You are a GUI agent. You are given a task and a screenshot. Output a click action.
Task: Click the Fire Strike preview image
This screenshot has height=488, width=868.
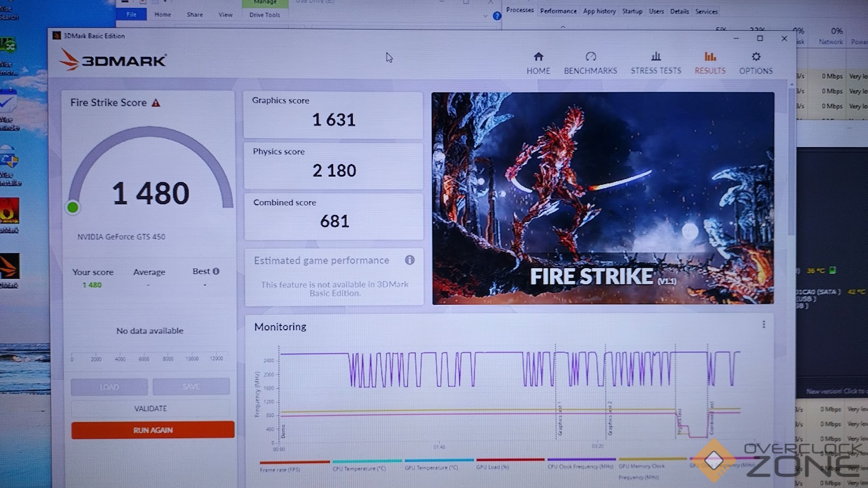602,198
